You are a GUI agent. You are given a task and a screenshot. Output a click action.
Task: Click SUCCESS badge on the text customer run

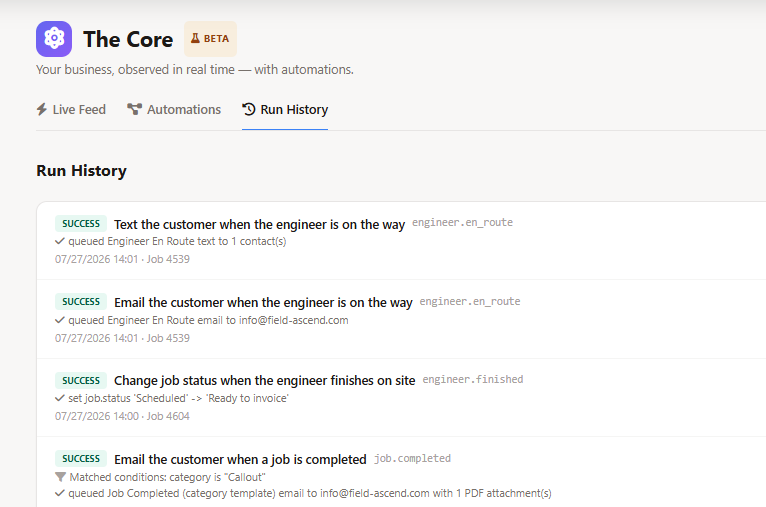[81, 224]
